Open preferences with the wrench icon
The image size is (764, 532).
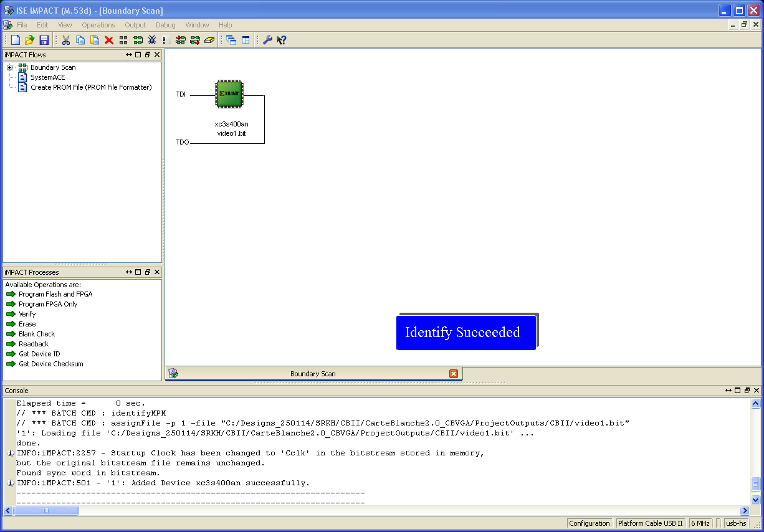tap(267, 40)
